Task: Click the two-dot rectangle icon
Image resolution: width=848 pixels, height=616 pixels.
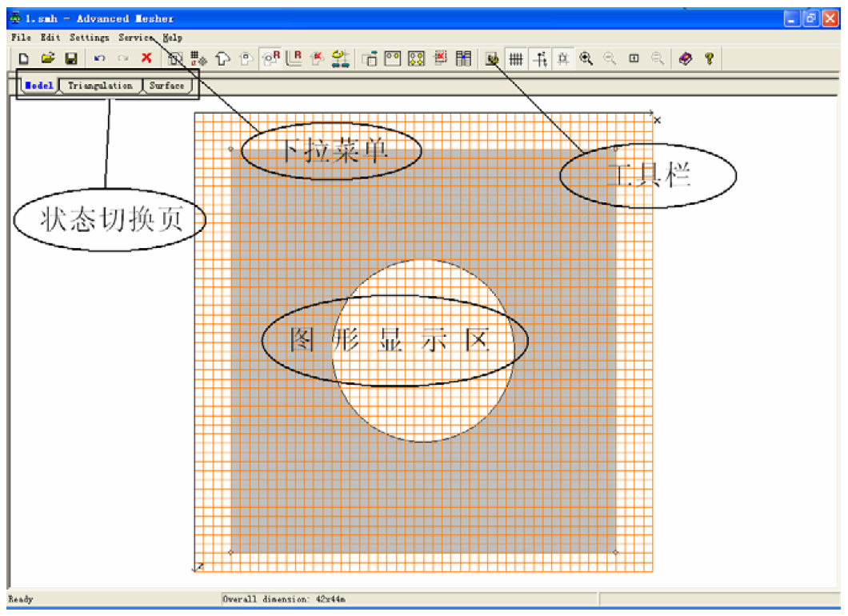Action: (392, 58)
